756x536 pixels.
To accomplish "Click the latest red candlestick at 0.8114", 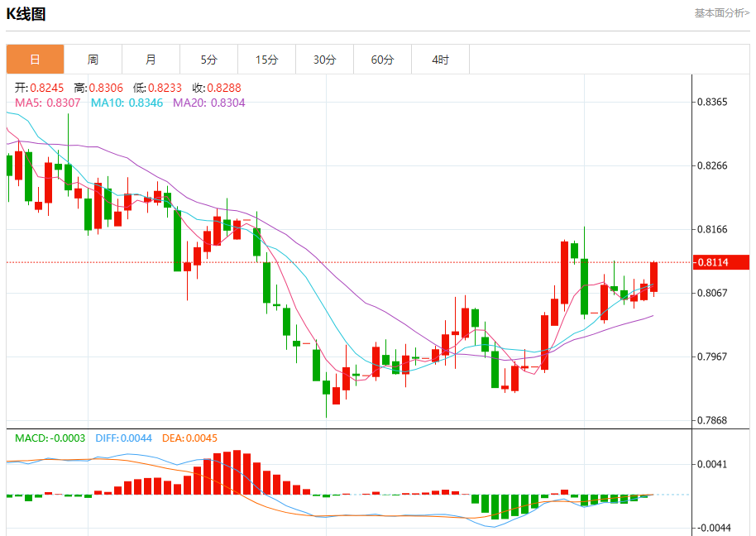I will pyautogui.click(x=653, y=277).
